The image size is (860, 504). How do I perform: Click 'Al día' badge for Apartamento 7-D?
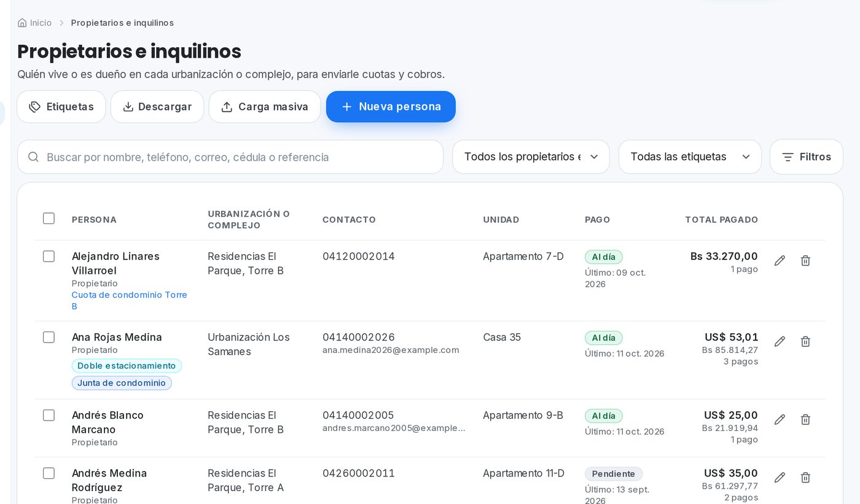click(604, 257)
